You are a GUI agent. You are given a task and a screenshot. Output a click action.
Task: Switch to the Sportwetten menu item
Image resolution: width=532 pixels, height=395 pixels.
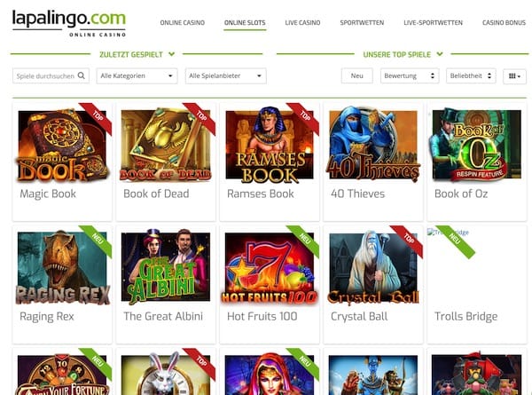(x=362, y=23)
